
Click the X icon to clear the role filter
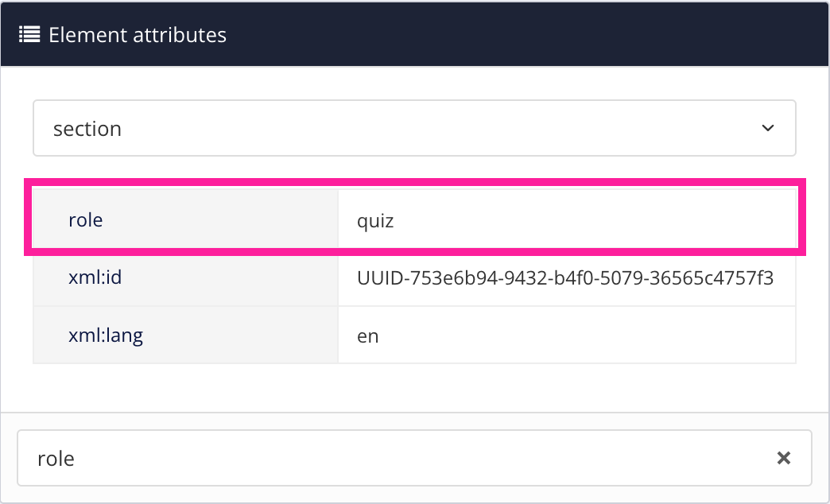pos(784,458)
